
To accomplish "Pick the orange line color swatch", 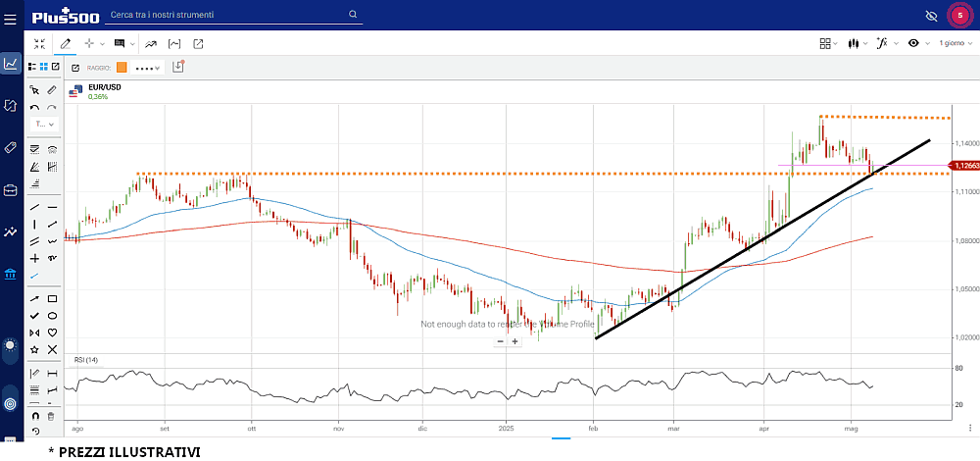I will click(122, 68).
